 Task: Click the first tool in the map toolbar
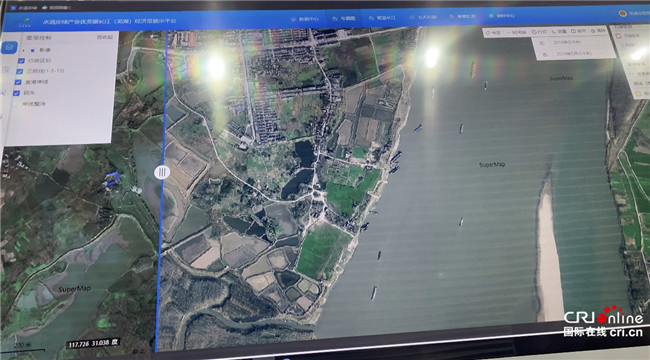click(492, 33)
